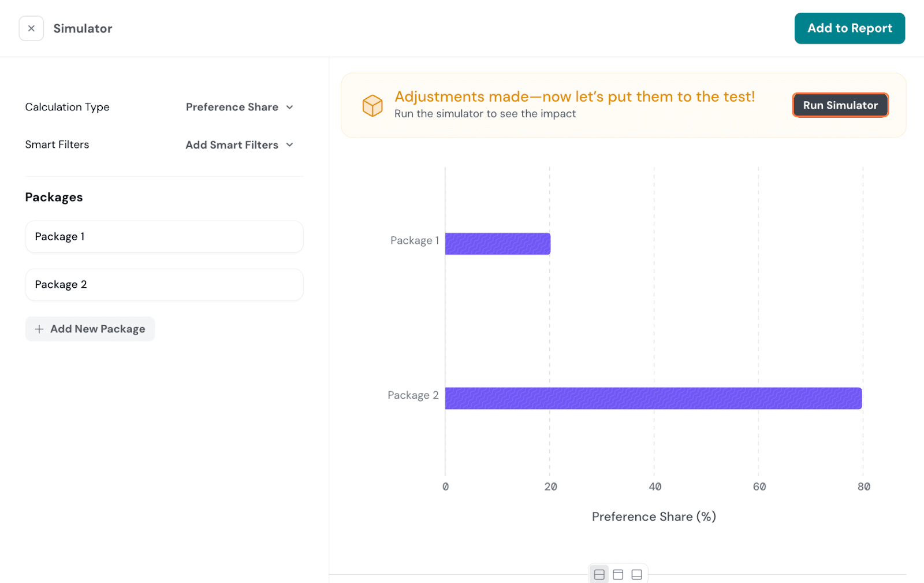The width and height of the screenshot is (924, 583).
Task: Switch to the top-bar panel layout icon
Action: [618, 574]
